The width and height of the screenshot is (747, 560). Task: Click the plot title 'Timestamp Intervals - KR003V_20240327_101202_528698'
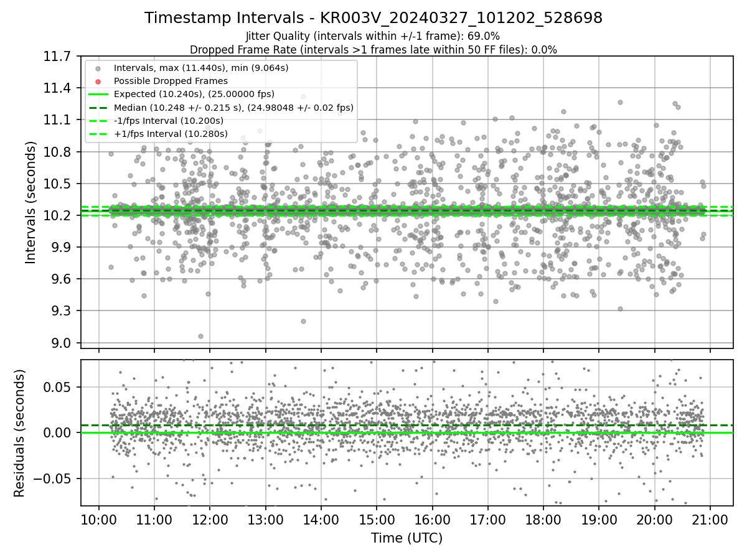374,18
